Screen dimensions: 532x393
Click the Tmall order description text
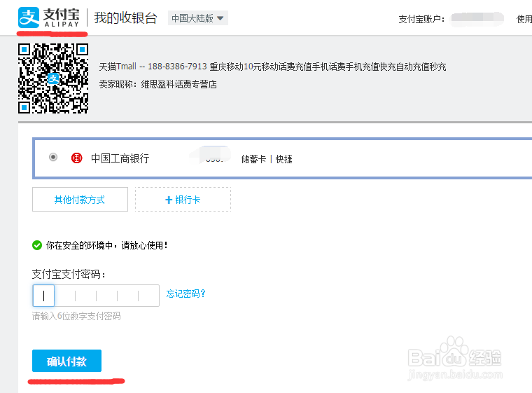(x=272, y=67)
